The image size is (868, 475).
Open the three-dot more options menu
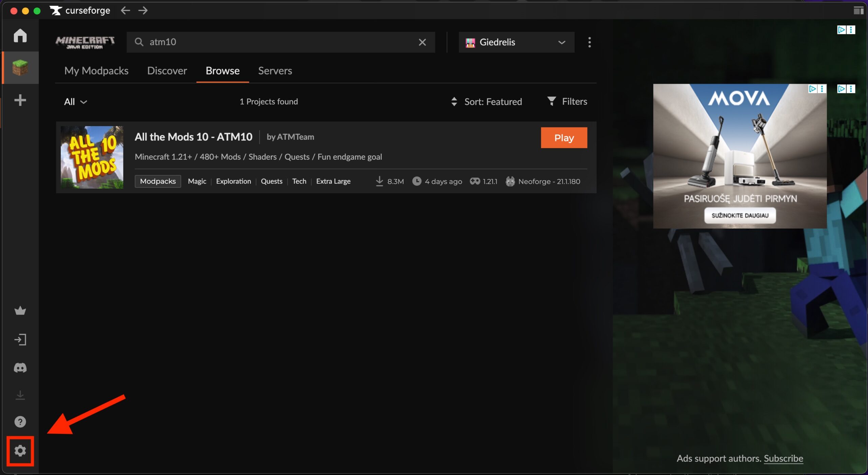click(x=590, y=42)
